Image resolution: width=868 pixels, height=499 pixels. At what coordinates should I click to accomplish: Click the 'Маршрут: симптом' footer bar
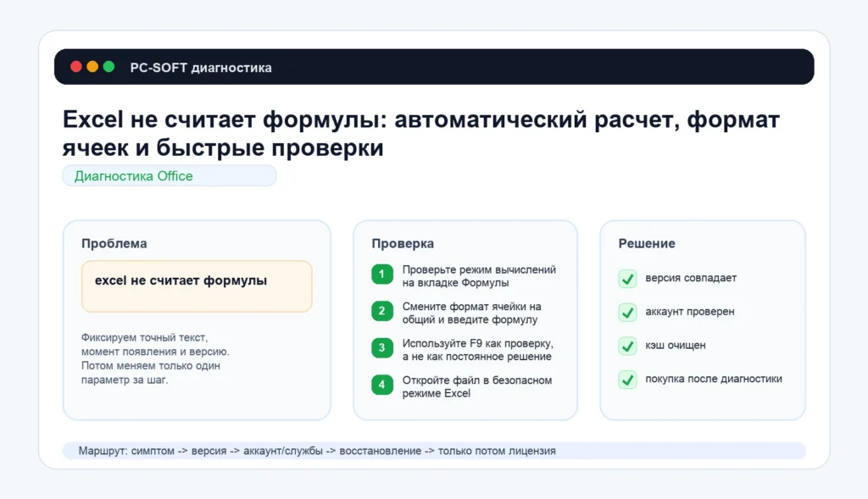pyautogui.click(x=434, y=451)
